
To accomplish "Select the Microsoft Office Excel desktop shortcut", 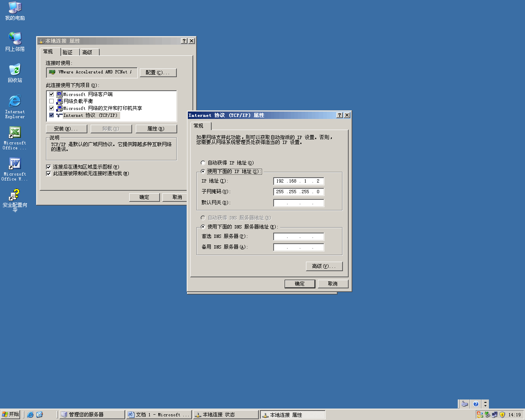I will (15, 137).
